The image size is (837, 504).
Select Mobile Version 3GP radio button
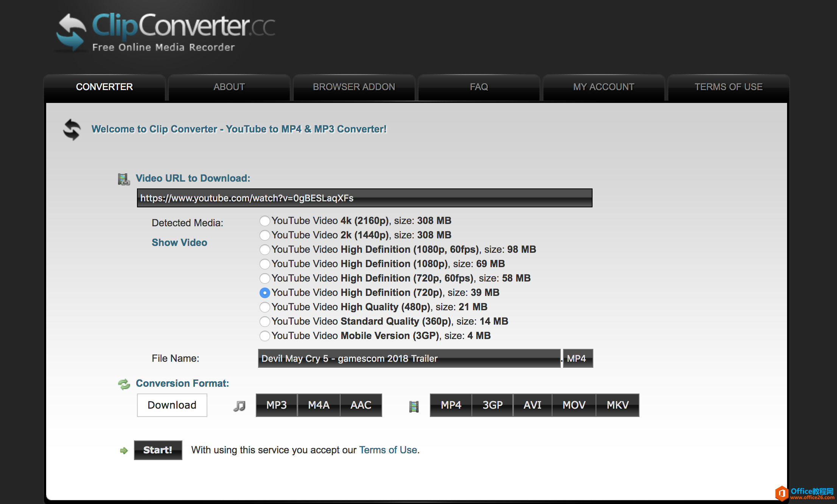coord(265,336)
